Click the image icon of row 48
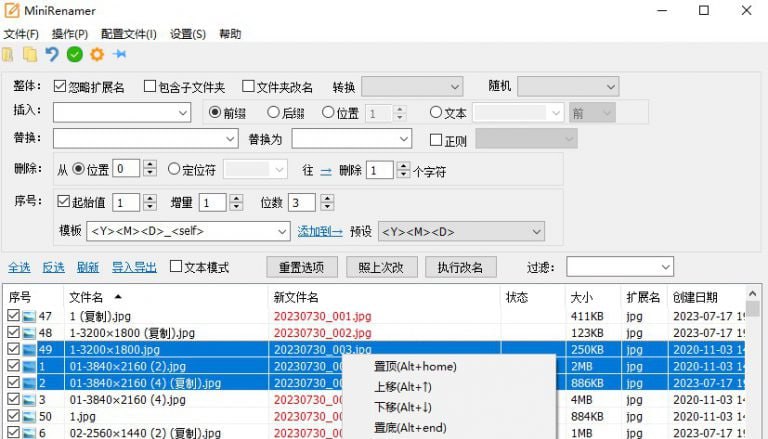 tap(29, 333)
